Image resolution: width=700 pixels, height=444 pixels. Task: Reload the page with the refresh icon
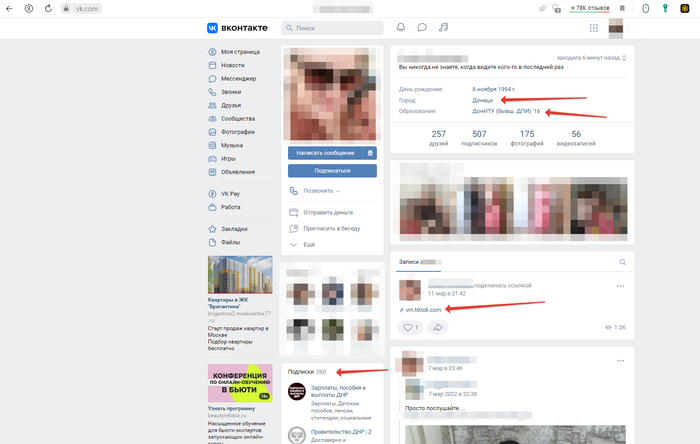tap(48, 8)
